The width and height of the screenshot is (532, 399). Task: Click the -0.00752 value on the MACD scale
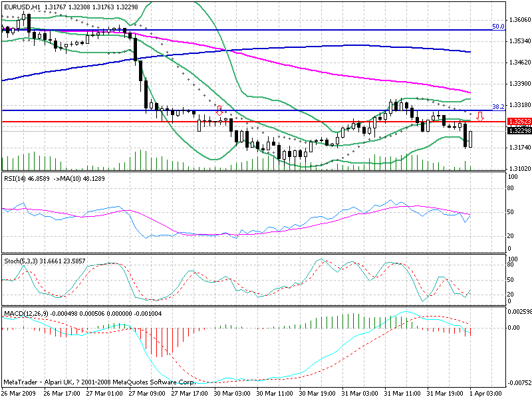519,383
